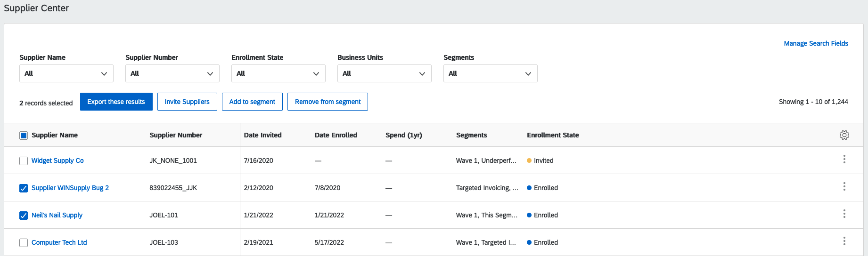Open the Business Units filter dropdown
This screenshot has height=256, width=868.
[x=385, y=73]
